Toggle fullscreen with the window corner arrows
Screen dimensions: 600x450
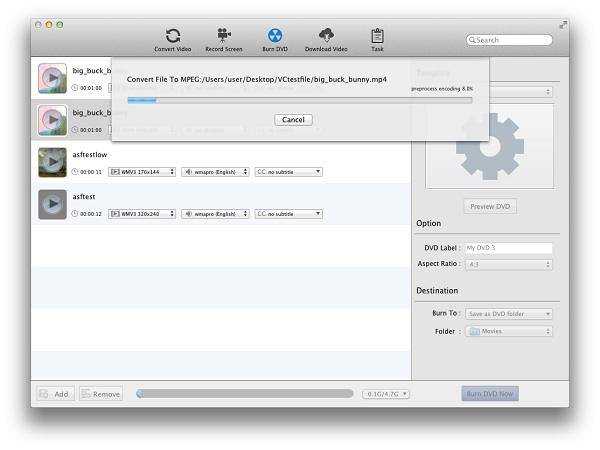point(563,25)
